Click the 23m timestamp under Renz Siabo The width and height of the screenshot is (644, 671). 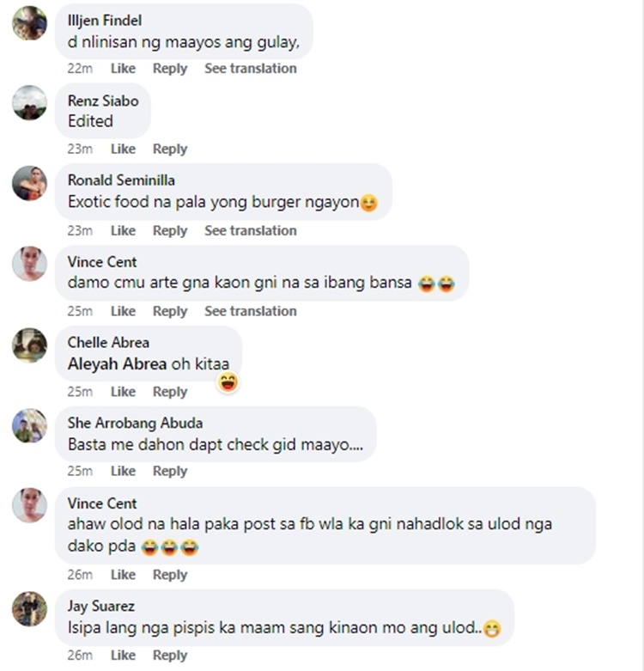click(x=80, y=149)
